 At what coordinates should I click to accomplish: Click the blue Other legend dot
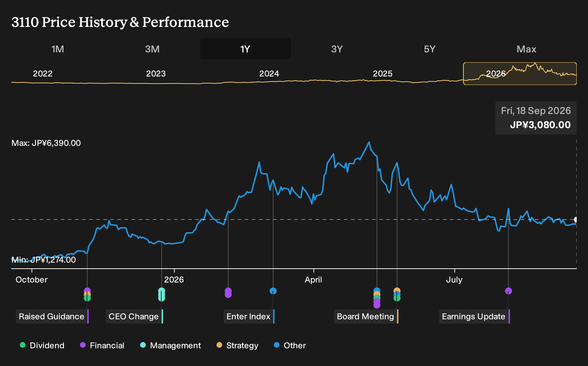[x=277, y=345]
